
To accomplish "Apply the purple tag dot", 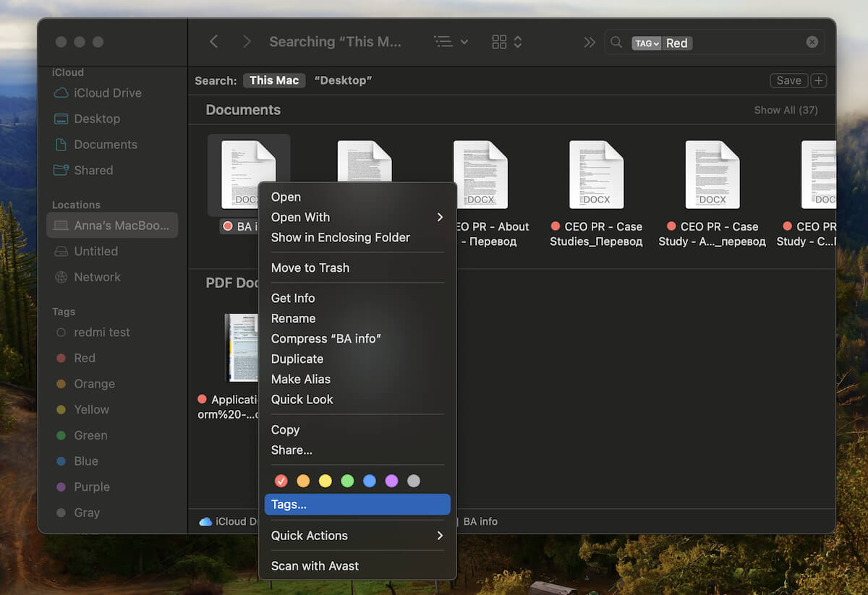I will pos(391,481).
